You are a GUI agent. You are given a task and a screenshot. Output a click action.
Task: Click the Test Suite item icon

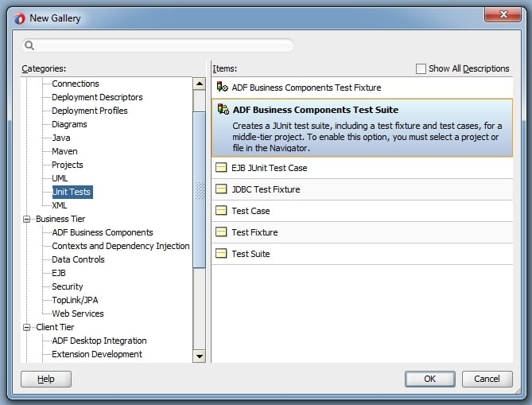[221, 253]
